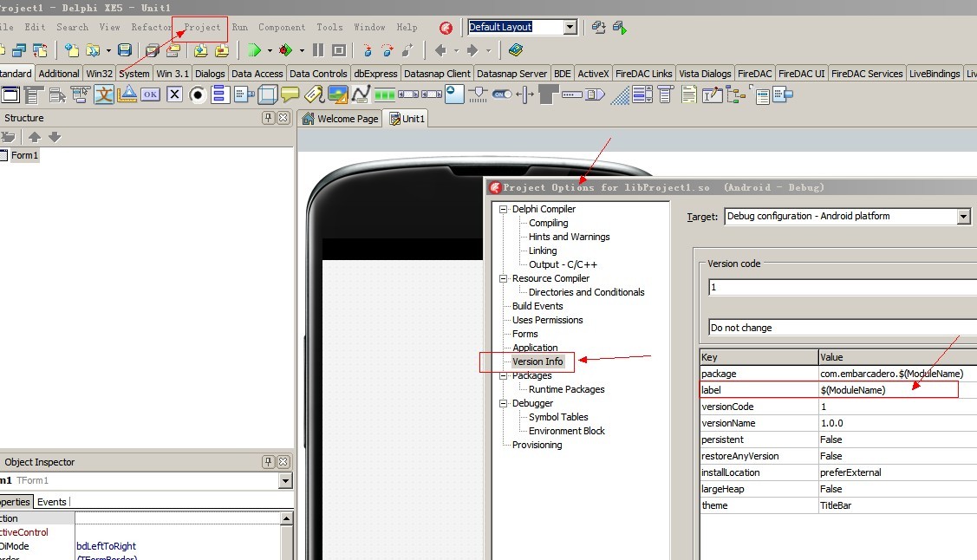Select Hints and Warnings tree item
The width and height of the screenshot is (977, 560).
tap(569, 237)
